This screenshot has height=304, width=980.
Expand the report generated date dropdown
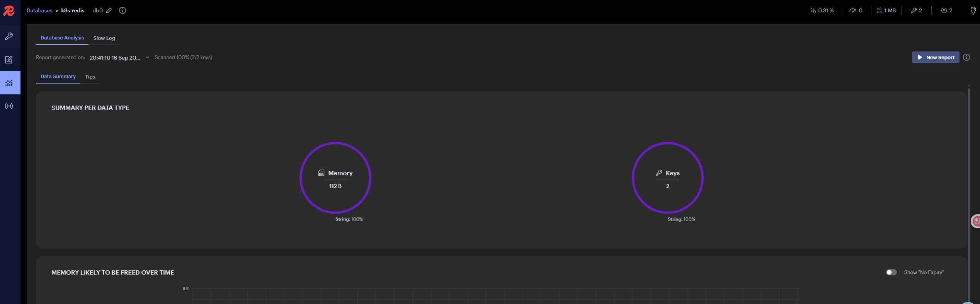click(x=147, y=57)
